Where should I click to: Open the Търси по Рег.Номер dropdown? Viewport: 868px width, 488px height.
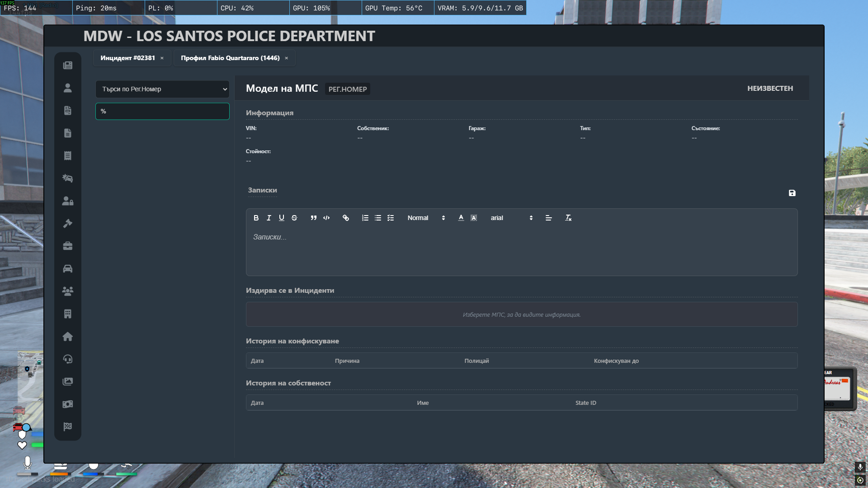[162, 89]
